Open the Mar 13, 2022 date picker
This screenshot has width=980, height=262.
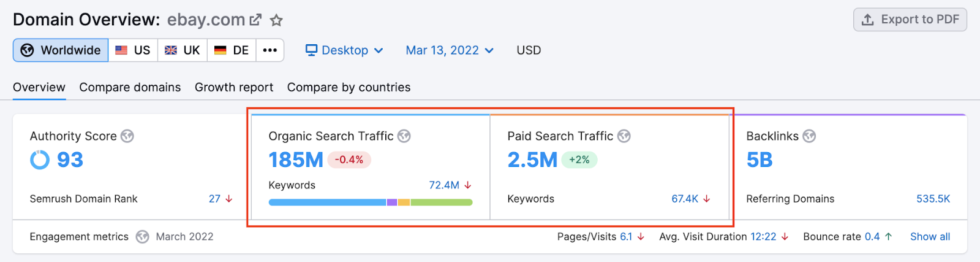tap(450, 50)
